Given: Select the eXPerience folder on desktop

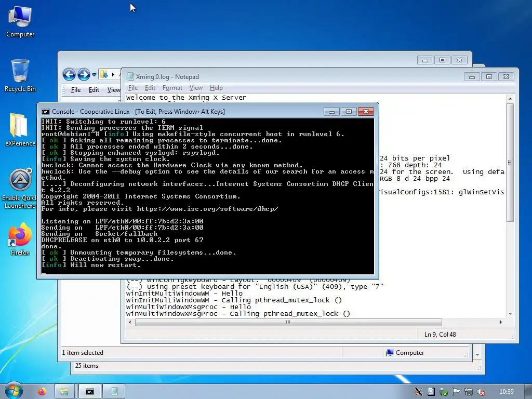Looking at the screenshot, I should (19, 129).
